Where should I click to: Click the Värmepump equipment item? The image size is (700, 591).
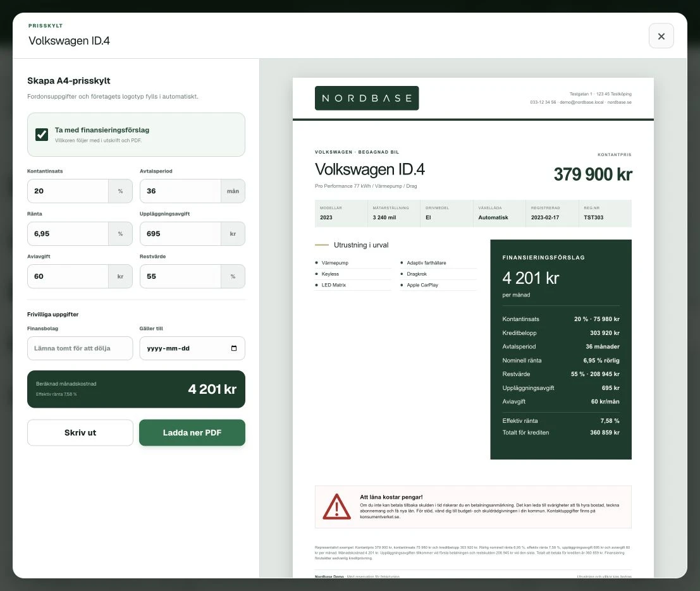click(335, 263)
